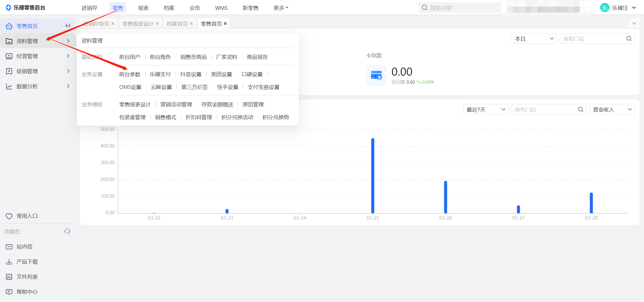Open 销售员商品 link
The width and height of the screenshot is (644, 302).
(193, 57)
